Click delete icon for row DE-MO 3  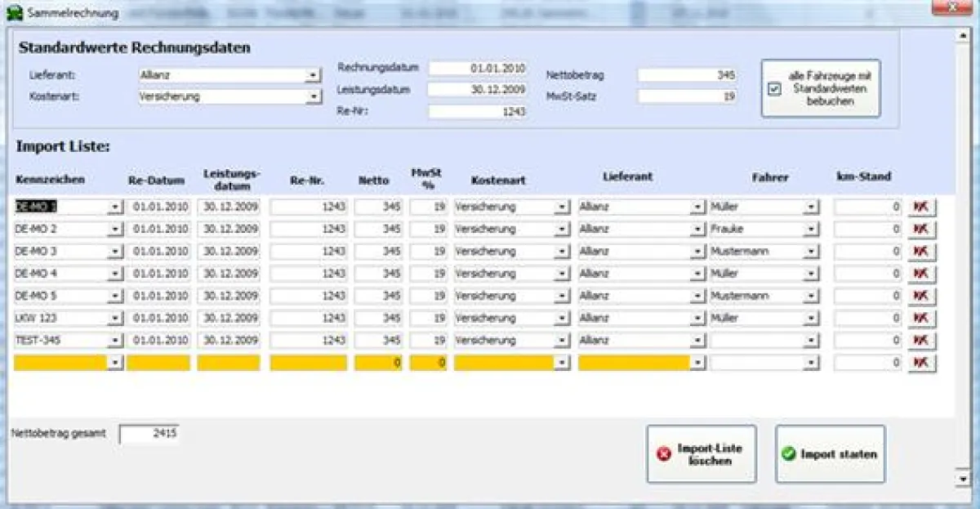point(922,252)
